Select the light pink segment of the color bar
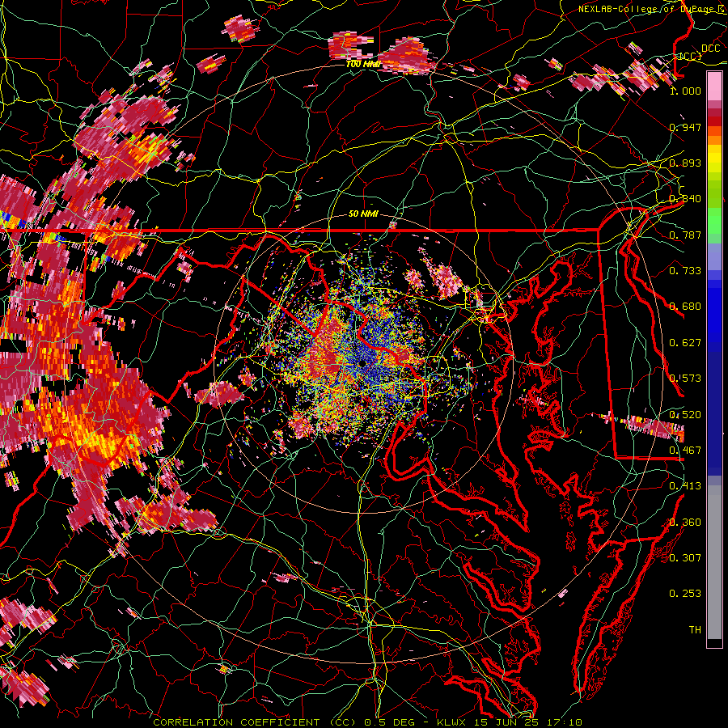This screenshot has height=728, width=728. pyautogui.click(x=714, y=87)
